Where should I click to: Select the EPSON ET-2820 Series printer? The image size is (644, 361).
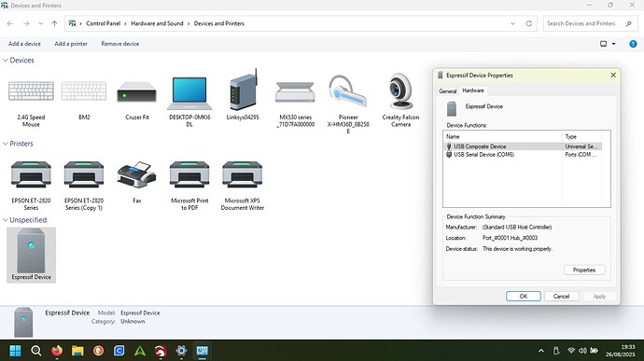point(31,174)
